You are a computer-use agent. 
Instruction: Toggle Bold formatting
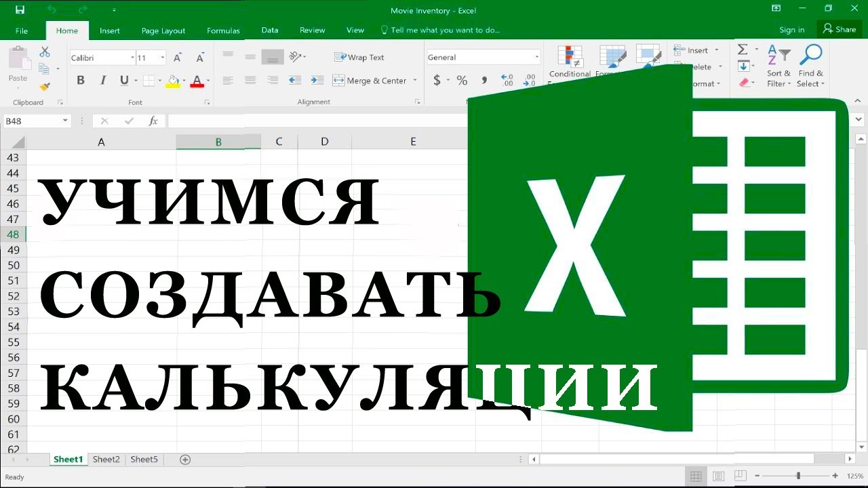(x=81, y=80)
